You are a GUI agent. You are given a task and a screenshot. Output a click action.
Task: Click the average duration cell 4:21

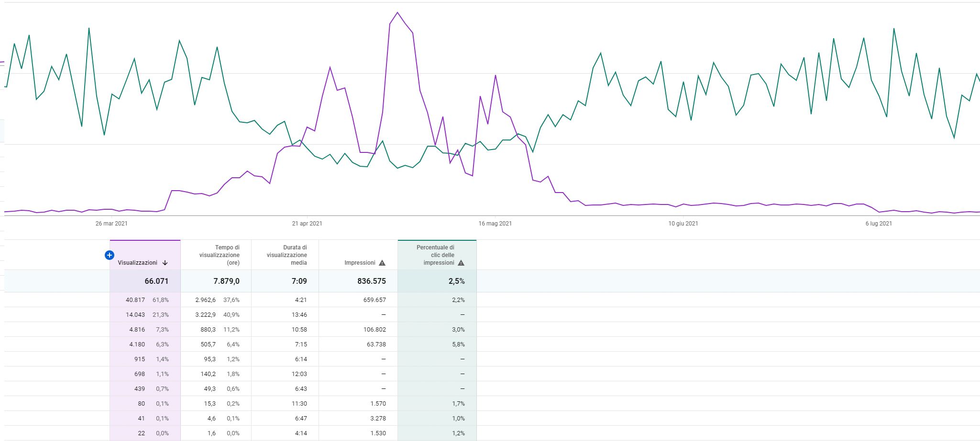point(301,300)
